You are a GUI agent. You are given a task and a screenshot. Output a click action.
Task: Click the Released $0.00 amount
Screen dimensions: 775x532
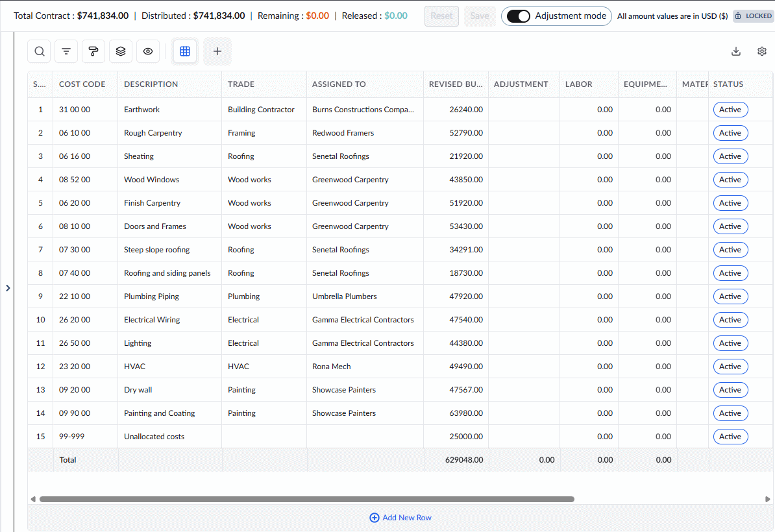point(396,16)
